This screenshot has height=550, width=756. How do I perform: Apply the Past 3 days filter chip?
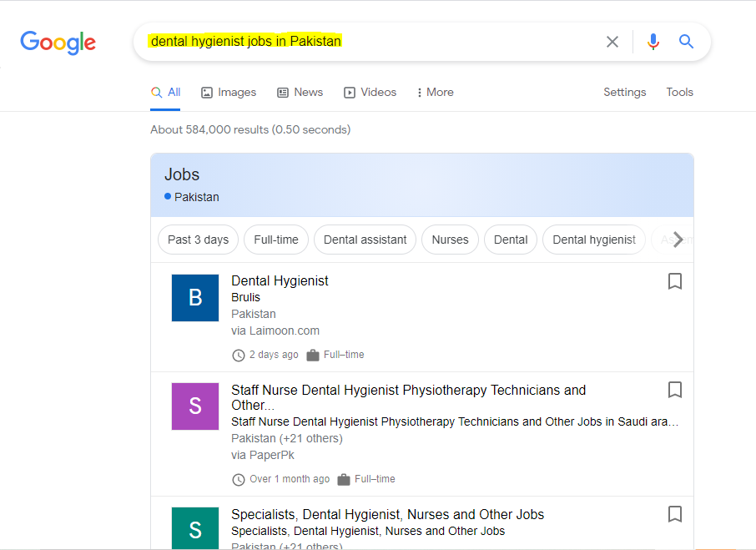pyautogui.click(x=198, y=240)
